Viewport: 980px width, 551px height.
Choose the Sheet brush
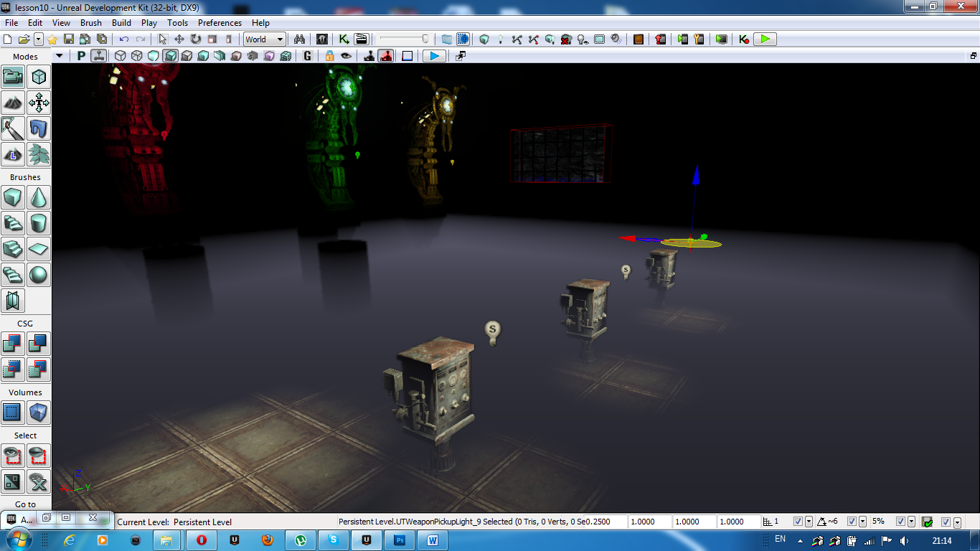pos(39,249)
